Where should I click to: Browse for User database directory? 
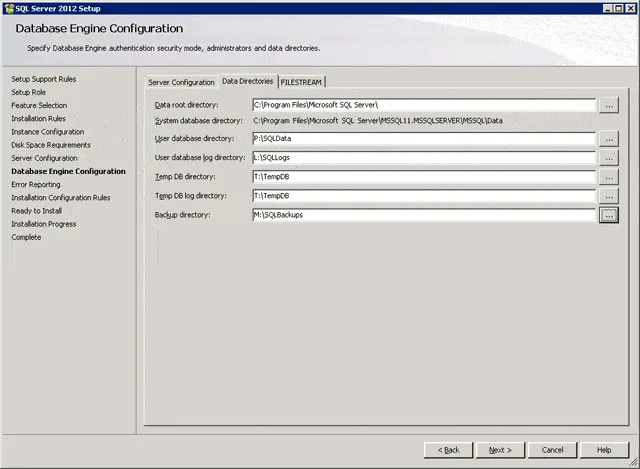click(608, 139)
